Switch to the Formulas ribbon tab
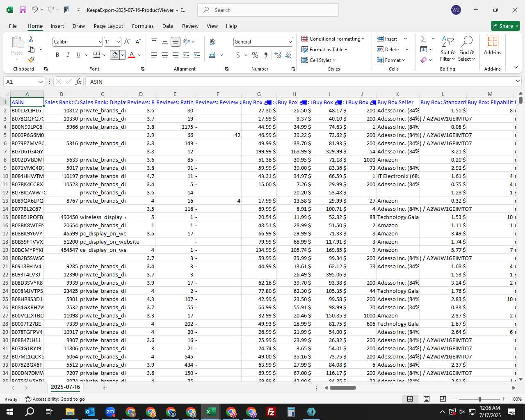 point(143,26)
